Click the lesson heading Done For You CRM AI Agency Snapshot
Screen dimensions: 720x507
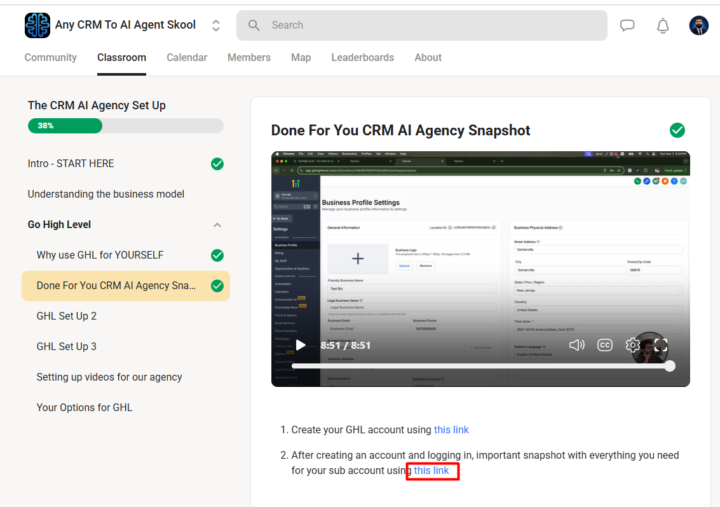400,130
